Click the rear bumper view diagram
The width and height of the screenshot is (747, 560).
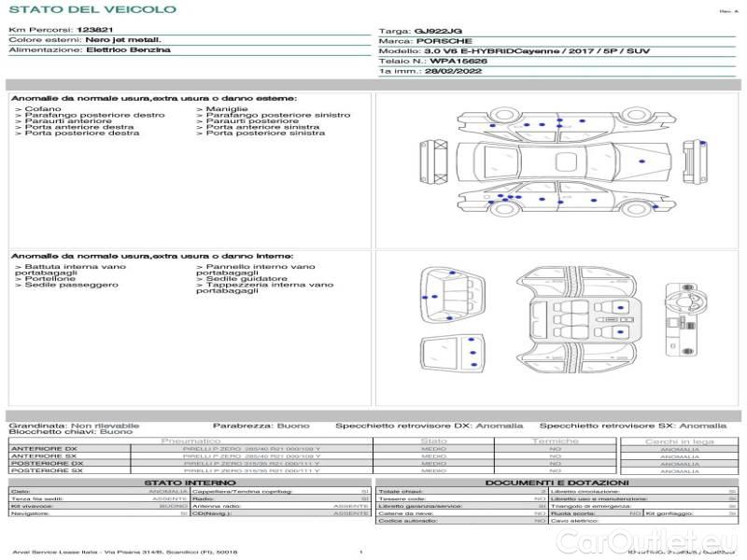pyautogui.click(x=703, y=160)
